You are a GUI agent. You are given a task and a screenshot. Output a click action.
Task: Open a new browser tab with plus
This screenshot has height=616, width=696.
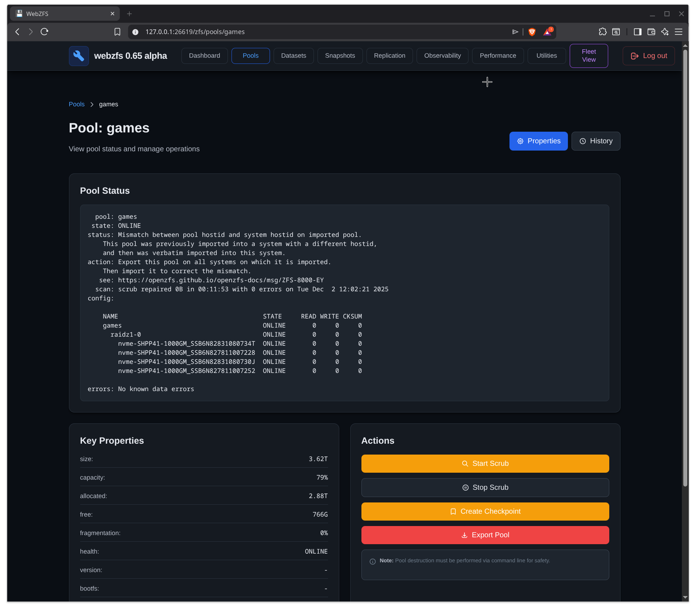(x=130, y=14)
